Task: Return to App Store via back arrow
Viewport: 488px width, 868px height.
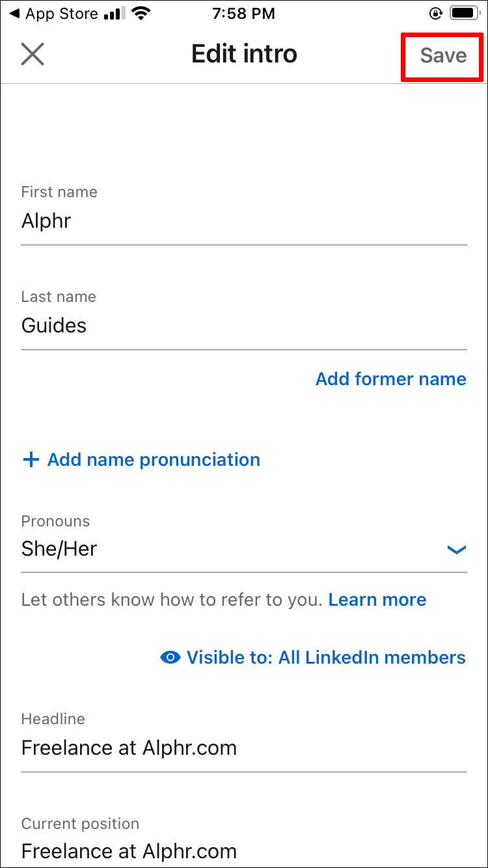Action: [14, 13]
